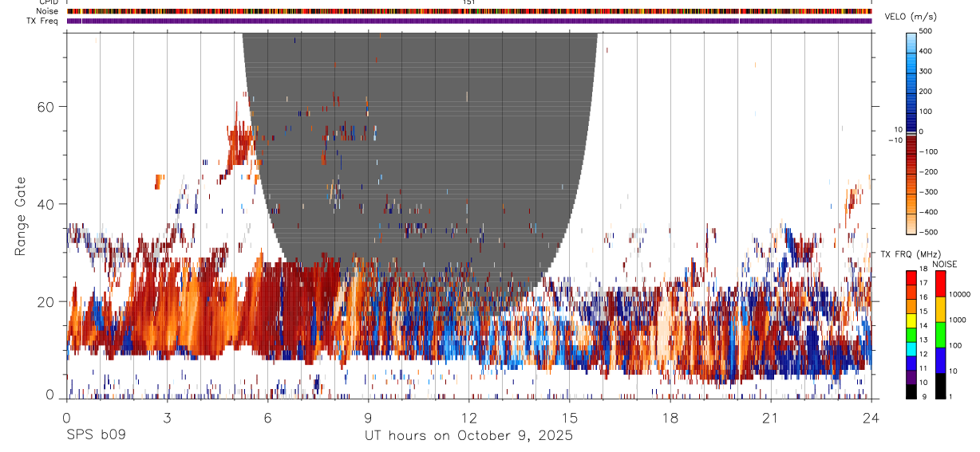
Task: Select the purple segment of TX FRQ colorbar
Action: 911,377
